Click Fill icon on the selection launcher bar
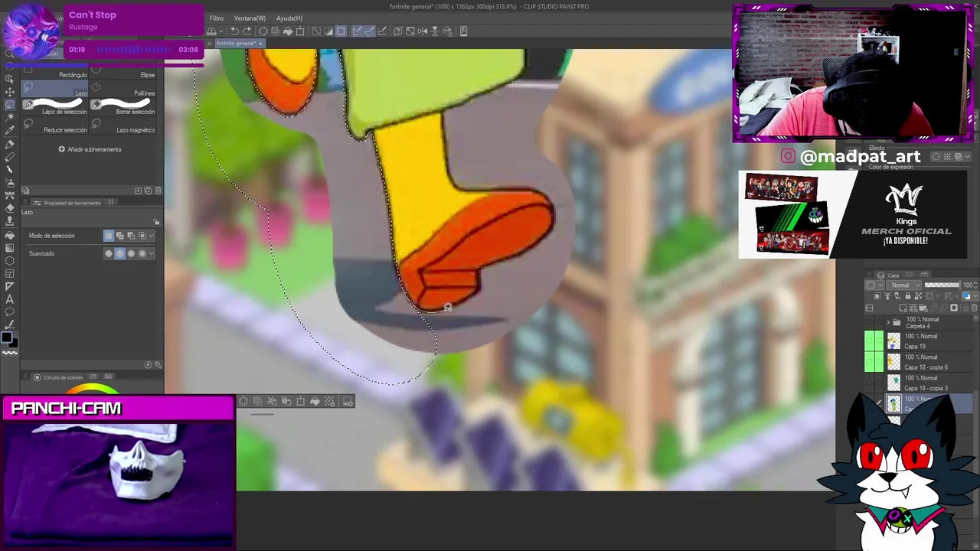The image size is (980, 551). (x=315, y=401)
